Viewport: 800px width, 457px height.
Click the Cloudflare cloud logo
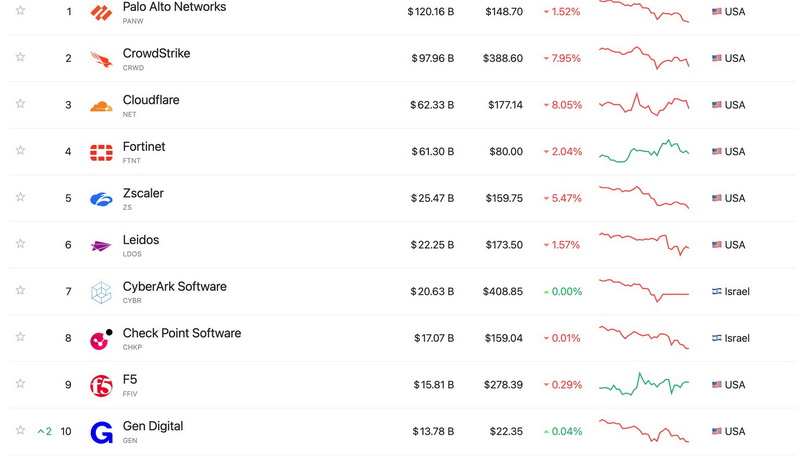click(101, 105)
